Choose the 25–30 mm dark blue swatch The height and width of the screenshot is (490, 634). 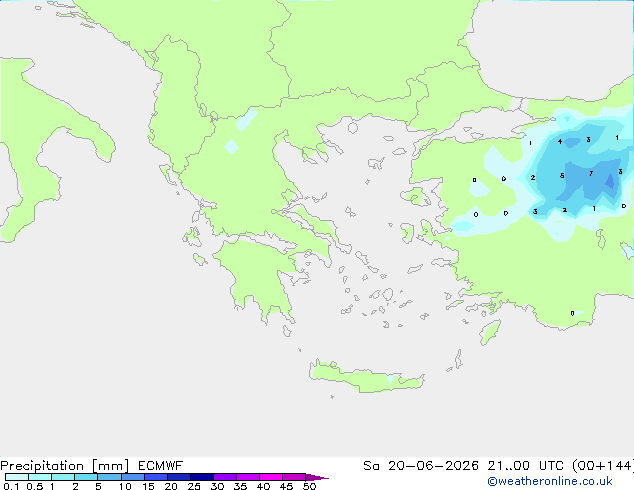[x=202, y=477]
